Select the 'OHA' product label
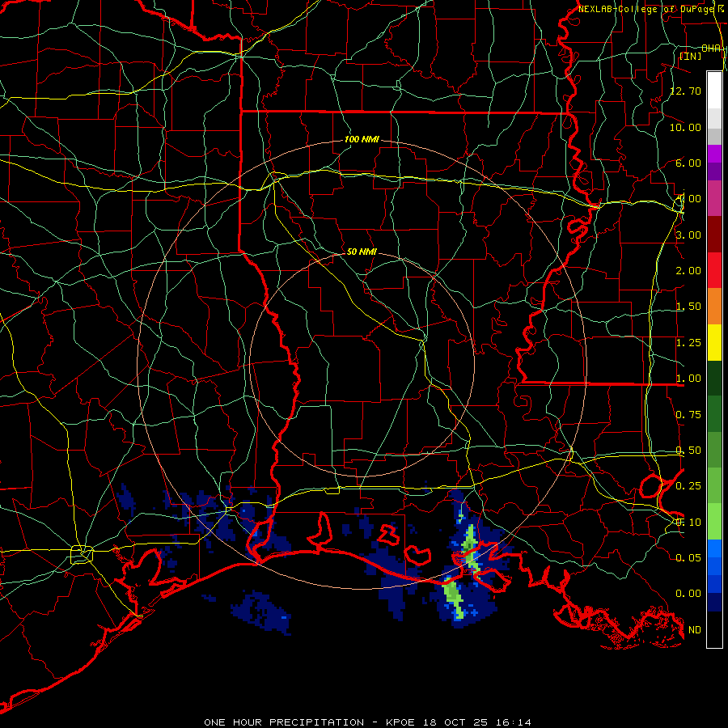Image resolution: width=728 pixels, height=728 pixels. [x=711, y=49]
